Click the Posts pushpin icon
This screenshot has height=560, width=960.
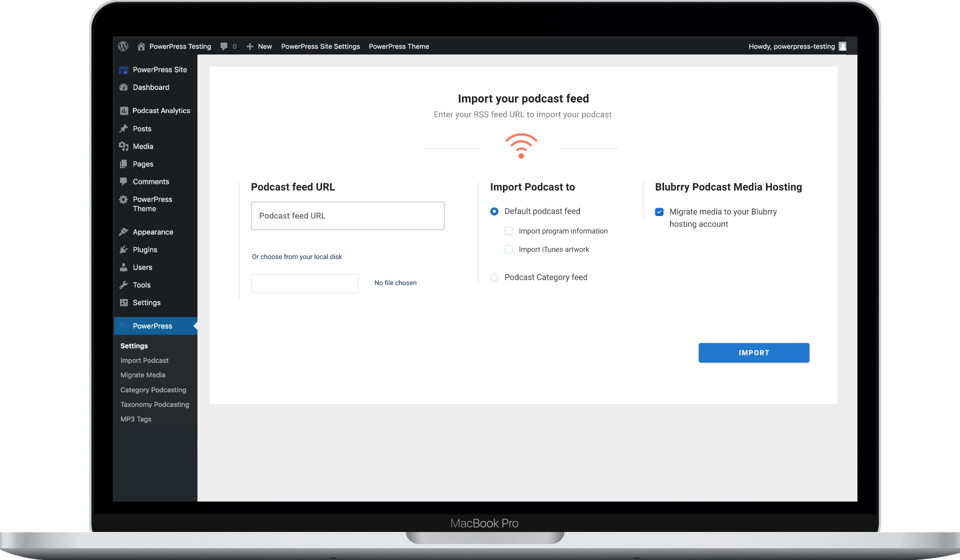pyautogui.click(x=123, y=128)
